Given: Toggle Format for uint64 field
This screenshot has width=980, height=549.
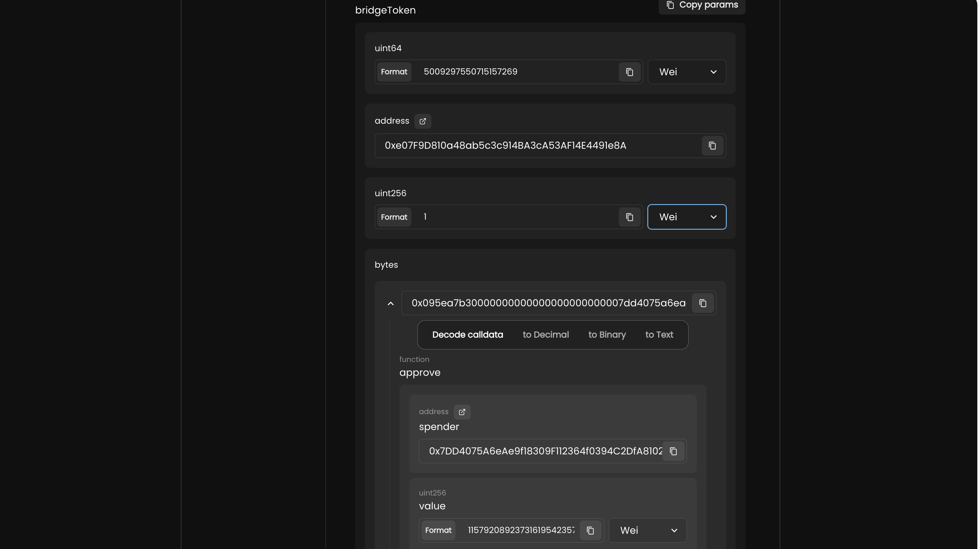Looking at the screenshot, I should point(394,72).
